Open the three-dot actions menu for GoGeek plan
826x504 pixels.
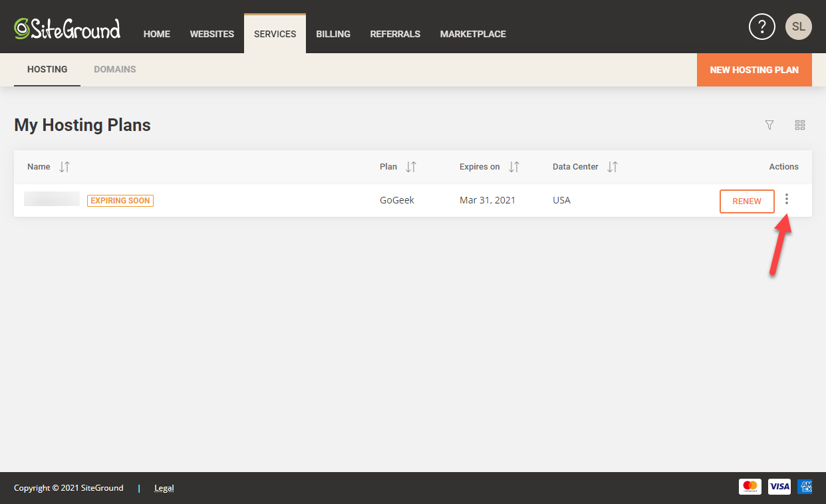coord(787,199)
